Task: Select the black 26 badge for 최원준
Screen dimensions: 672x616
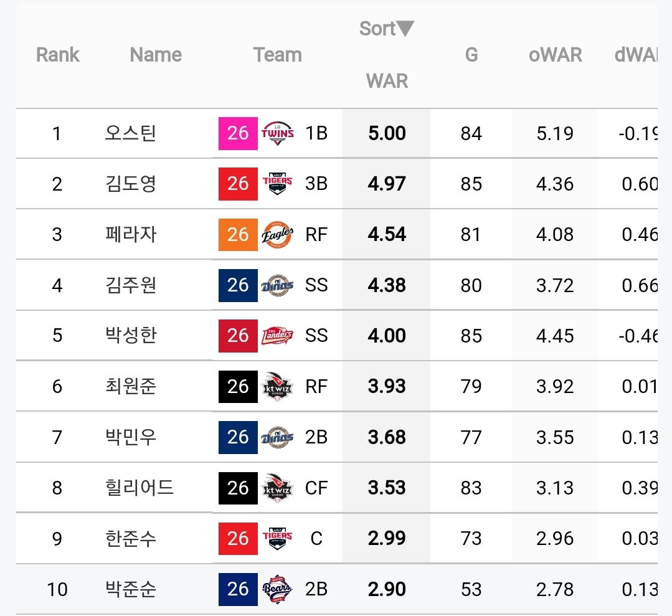Action: [x=238, y=386]
